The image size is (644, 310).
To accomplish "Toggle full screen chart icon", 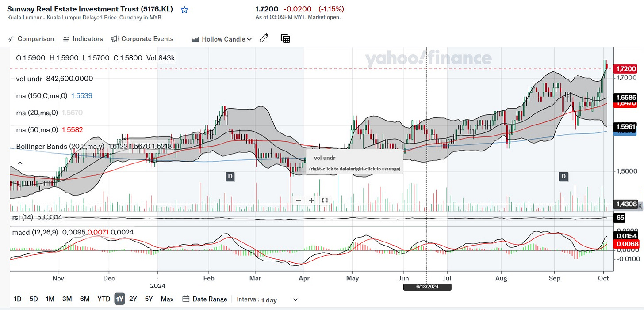I will point(325,200).
